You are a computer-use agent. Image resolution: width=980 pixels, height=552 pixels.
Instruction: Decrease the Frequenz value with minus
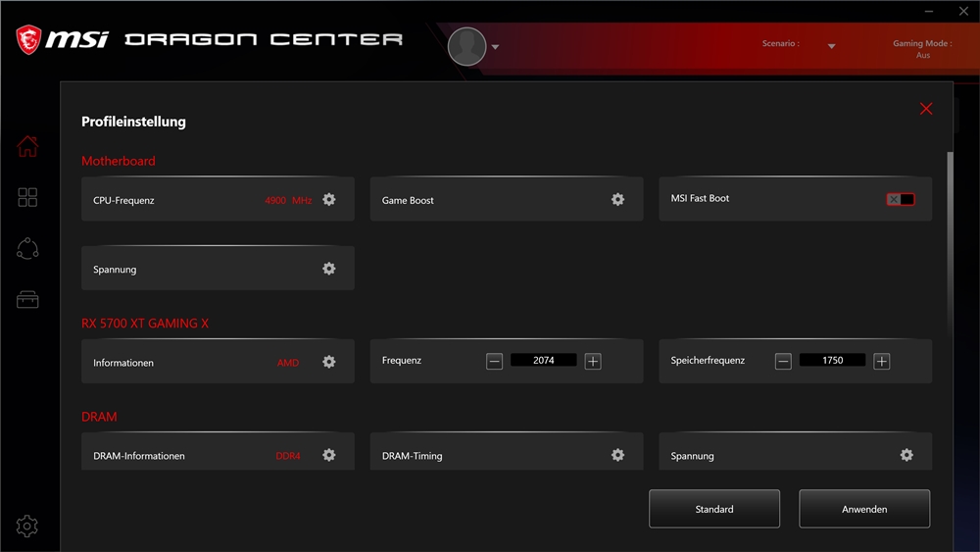click(x=495, y=362)
